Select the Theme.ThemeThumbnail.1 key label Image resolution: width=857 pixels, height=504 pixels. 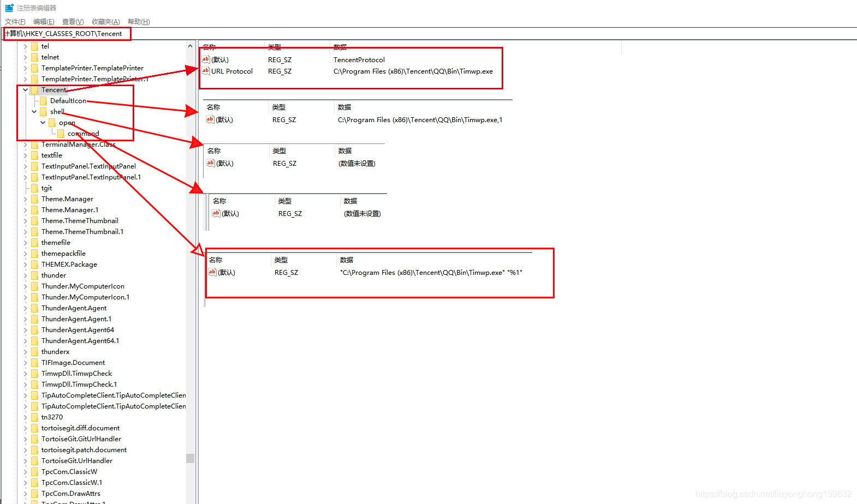point(82,232)
